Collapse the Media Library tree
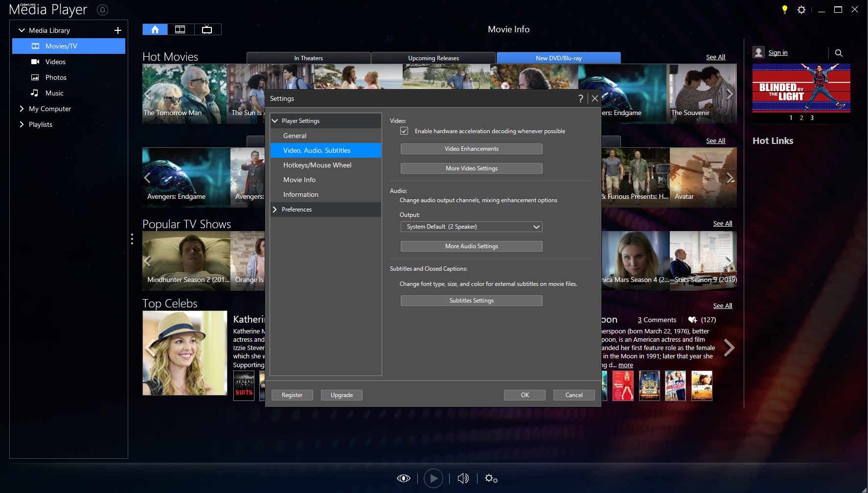This screenshot has width=868, height=493. tap(22, 30)
